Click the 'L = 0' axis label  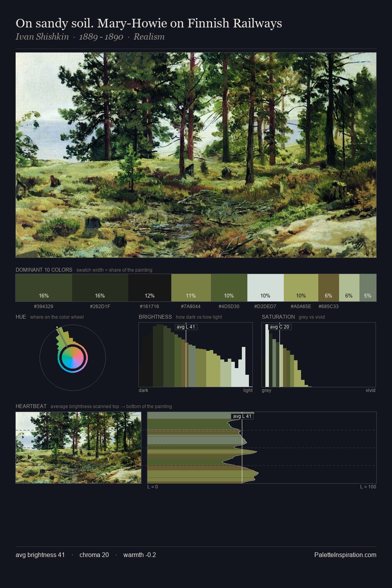(152, 487)
